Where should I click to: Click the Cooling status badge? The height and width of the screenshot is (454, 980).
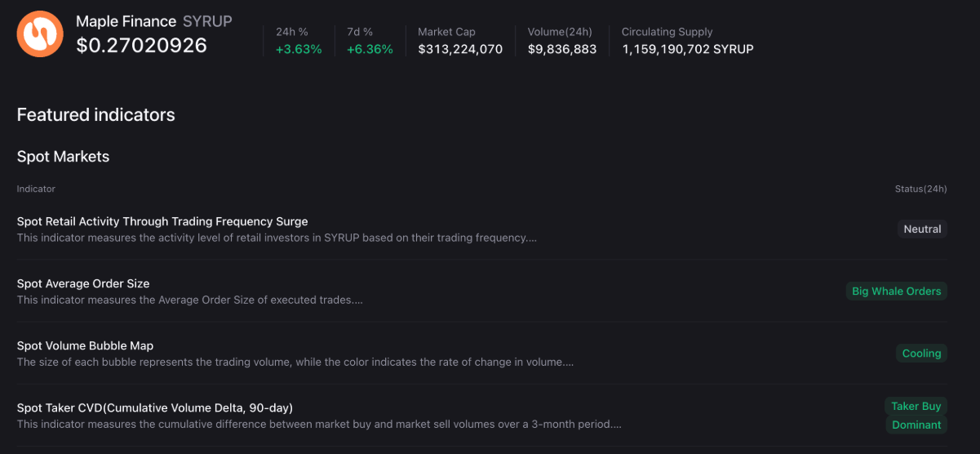[x=921, y=354]
